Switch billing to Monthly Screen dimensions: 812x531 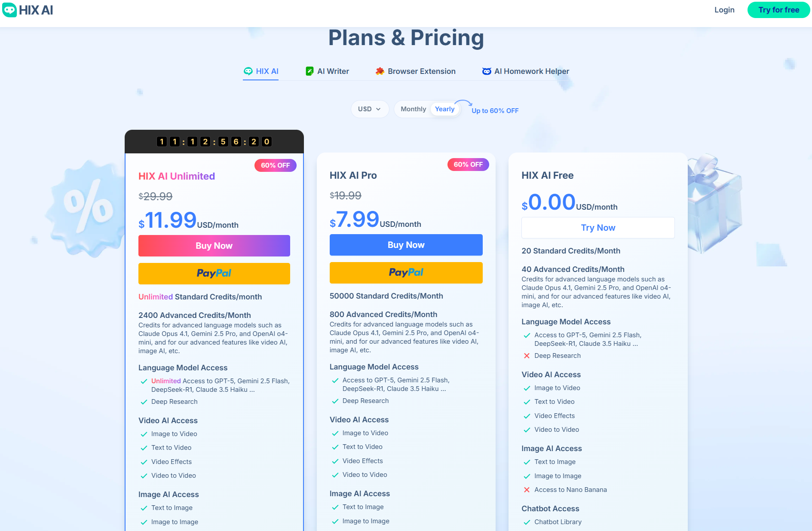tap(413, 109)
